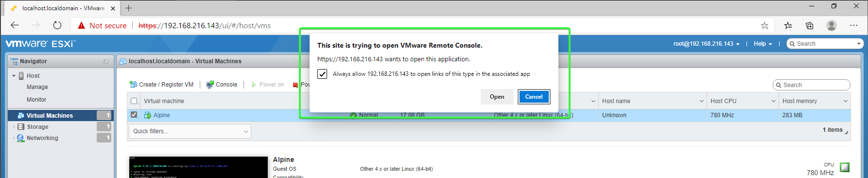The image size is (868, 178).
Task: Toggle select-all Virtual machine header checkbox
Action: [134, 101]
